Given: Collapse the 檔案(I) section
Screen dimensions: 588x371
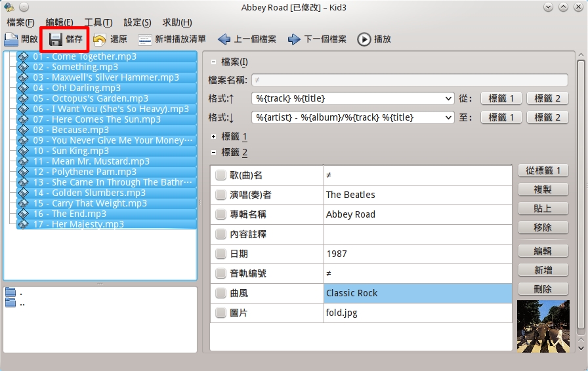Looking at the screenshot, I should pyautogui.click(x=213, y=62).
